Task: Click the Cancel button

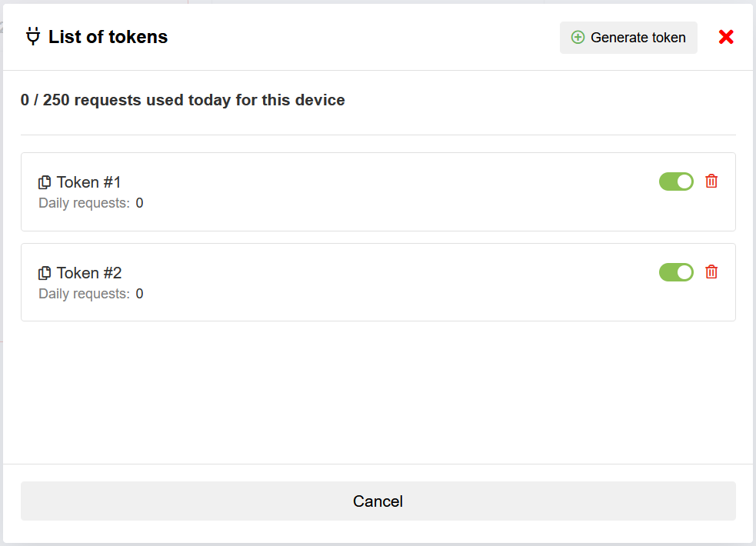Action: [378, 501]
